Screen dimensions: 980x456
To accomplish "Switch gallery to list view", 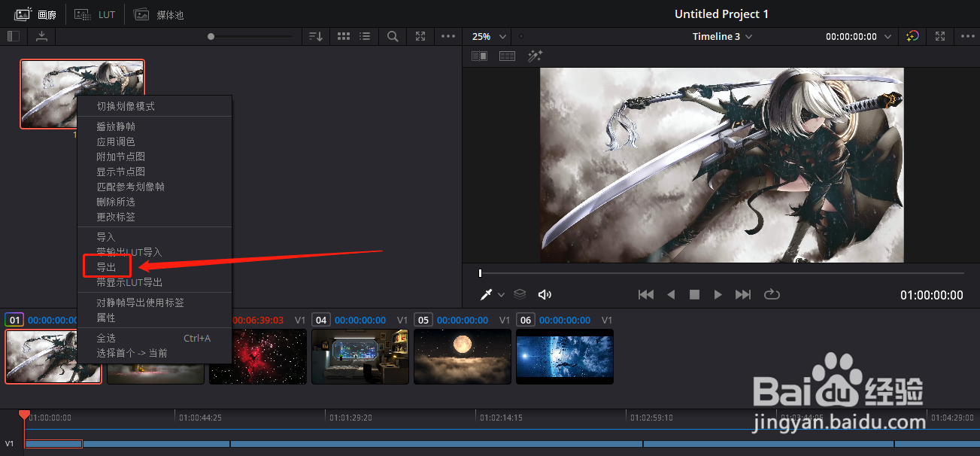I will [365, 36].
